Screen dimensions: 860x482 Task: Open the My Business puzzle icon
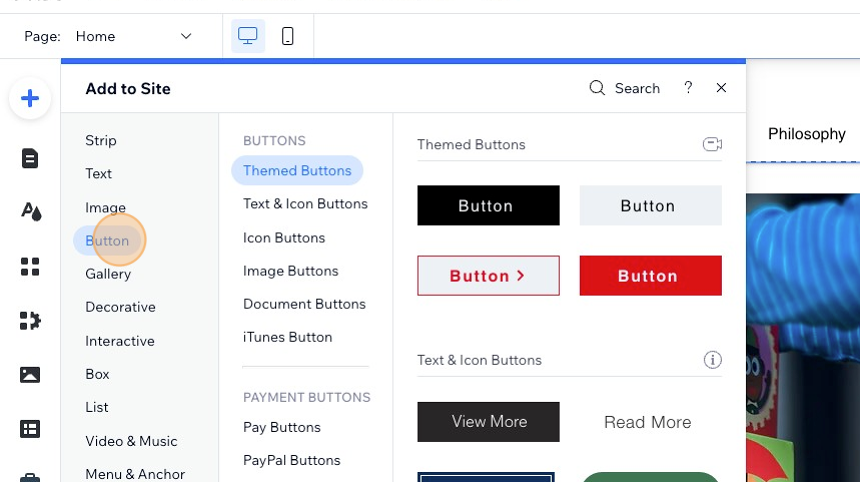pos(30,321)
